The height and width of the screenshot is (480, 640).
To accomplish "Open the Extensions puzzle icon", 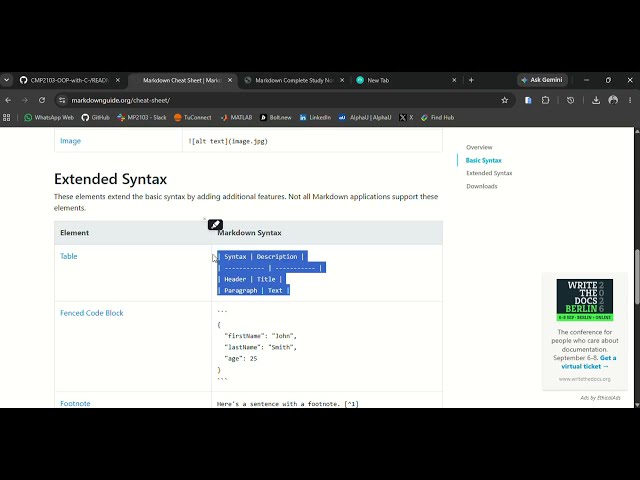I will tap(545, 100).
